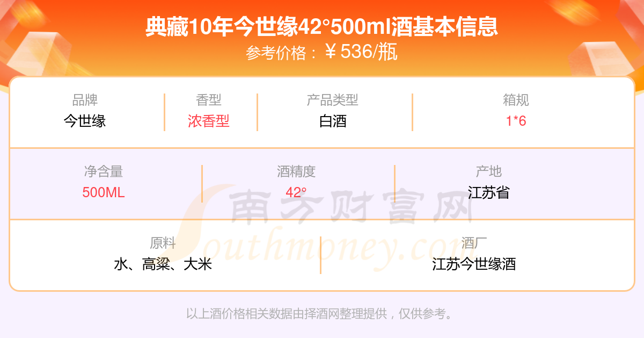This screenshot has height=338, width=644.
Task: Click the 箱规 label
Action: tap(516, 100)
